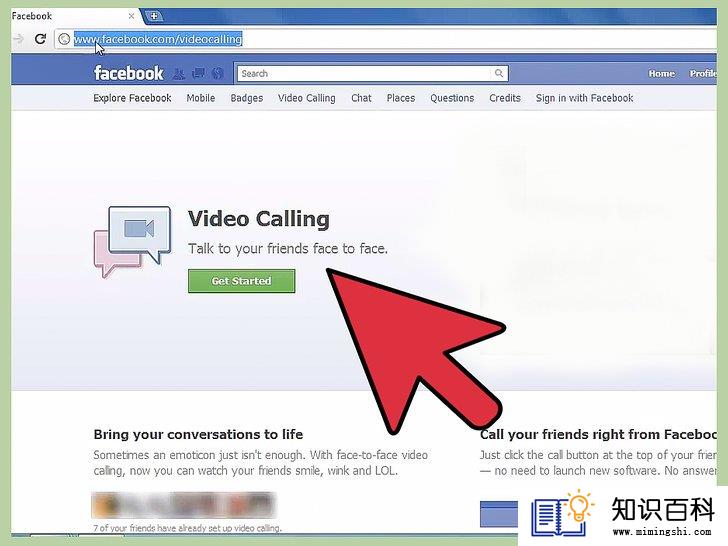The height and width of the screenshot is (546, 728).
Task: Click blurred friends' profile pictures strip
Action: coord(184,505)
